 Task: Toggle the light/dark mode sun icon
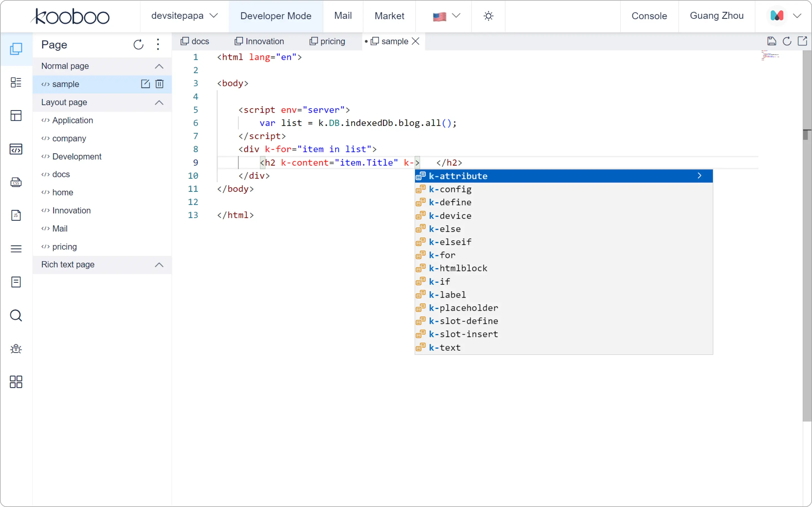pyautogui.click(x=489, y=16)
